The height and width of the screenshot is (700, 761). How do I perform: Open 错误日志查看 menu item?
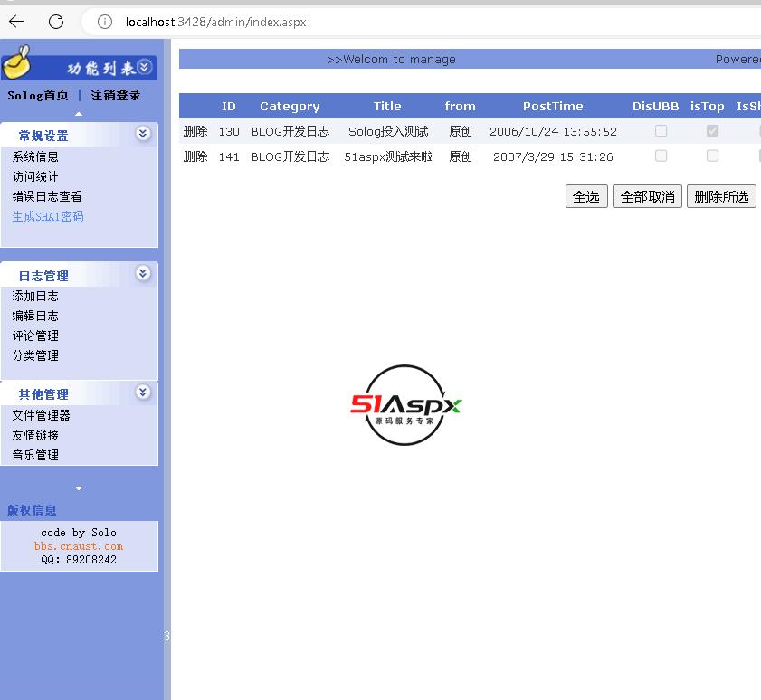[x=47, y=196]
